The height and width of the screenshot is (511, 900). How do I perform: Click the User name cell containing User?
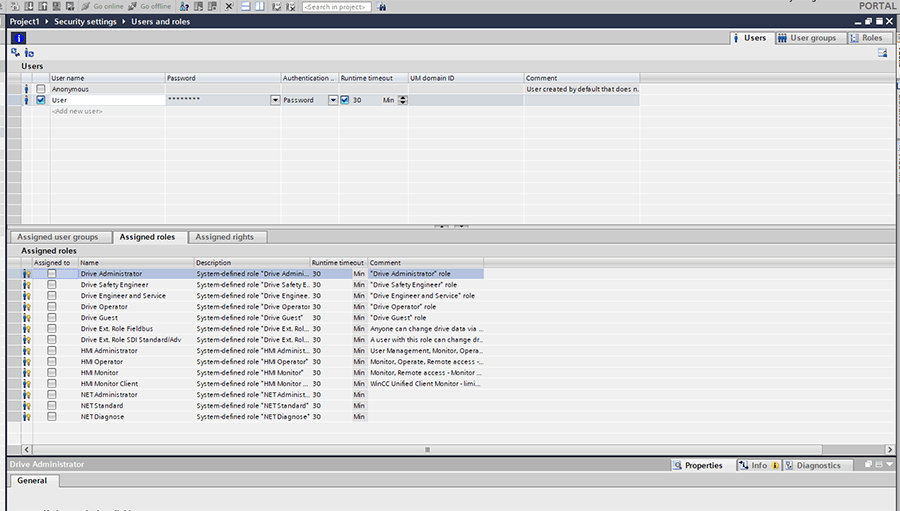(x=107, y=100)
